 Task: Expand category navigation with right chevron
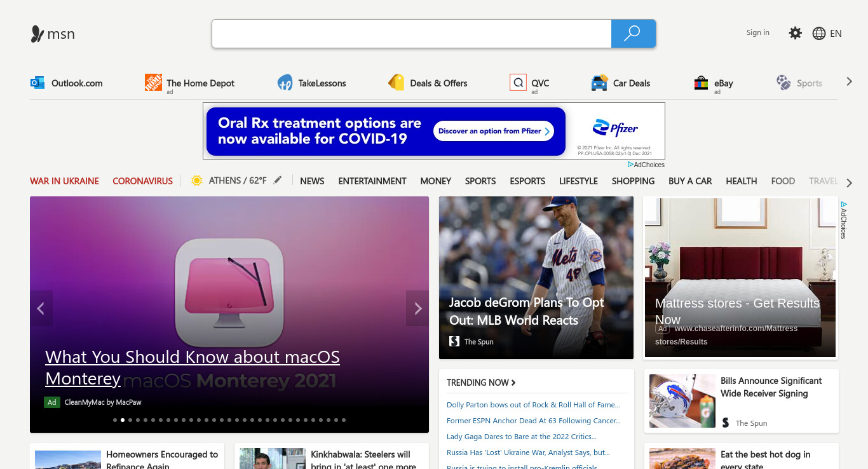[850, 183]
